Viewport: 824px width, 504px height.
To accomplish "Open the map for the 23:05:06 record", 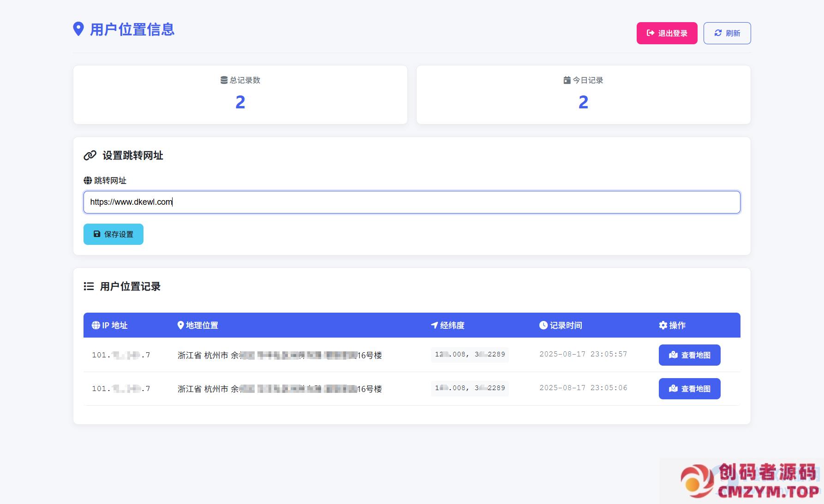I will tap(689, 389).
